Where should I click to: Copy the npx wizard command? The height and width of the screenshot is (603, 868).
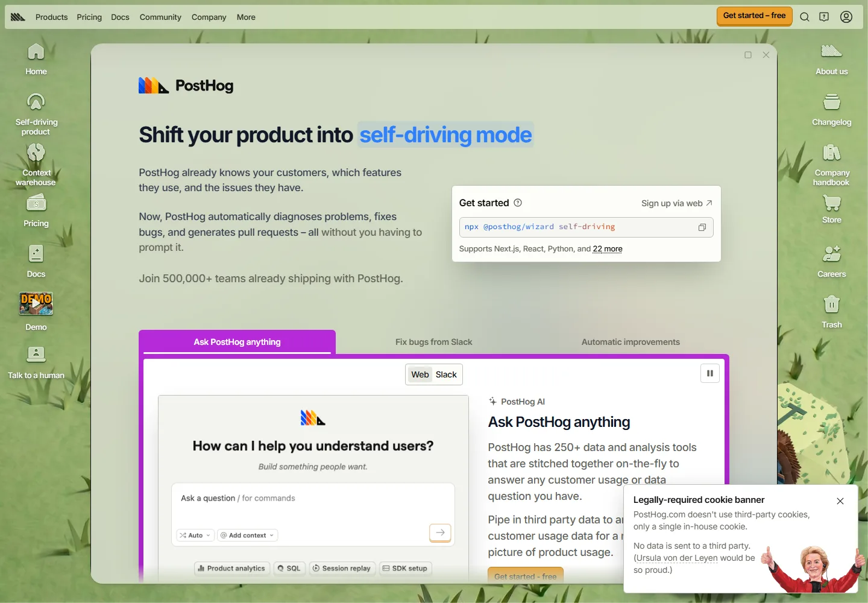pos(702,227)
